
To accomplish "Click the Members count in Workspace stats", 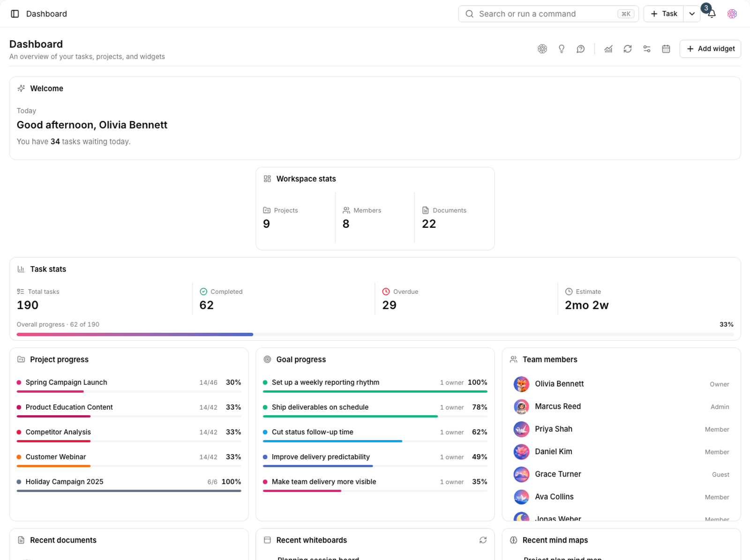I will 346,224.
